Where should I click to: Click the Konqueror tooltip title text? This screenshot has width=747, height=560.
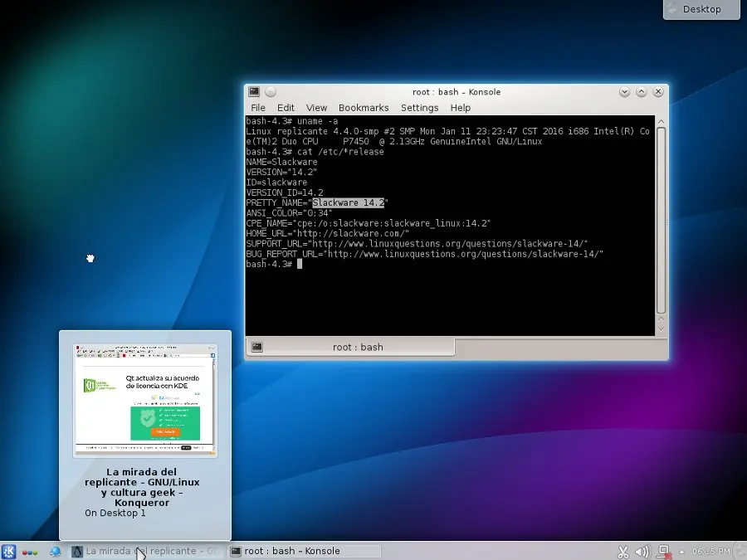[142, 487]
